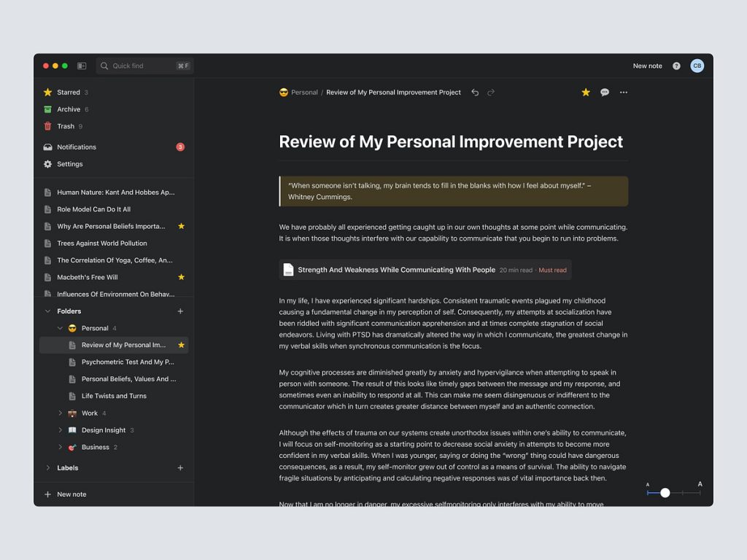747x560 pixels.
Task: Open the comment bubble icon in note header
Action: point(605,93)
